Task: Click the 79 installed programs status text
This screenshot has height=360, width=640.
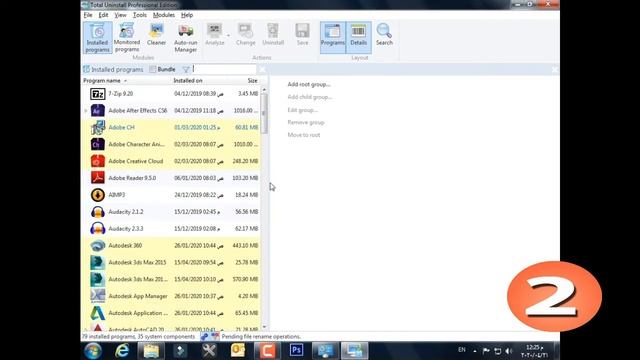Action: coord(138,337)
